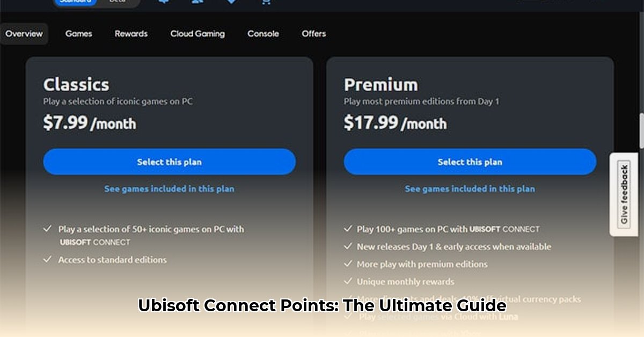This screenshot has height=337, width=644.
Task: Click the checkmark next to 'Unique monthly rewards'
Action: 348,282
